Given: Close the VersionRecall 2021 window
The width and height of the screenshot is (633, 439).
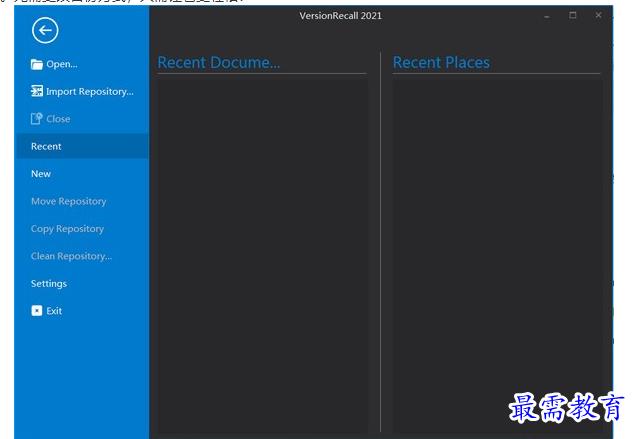Looking at the screenshot, I should point(598,15).
